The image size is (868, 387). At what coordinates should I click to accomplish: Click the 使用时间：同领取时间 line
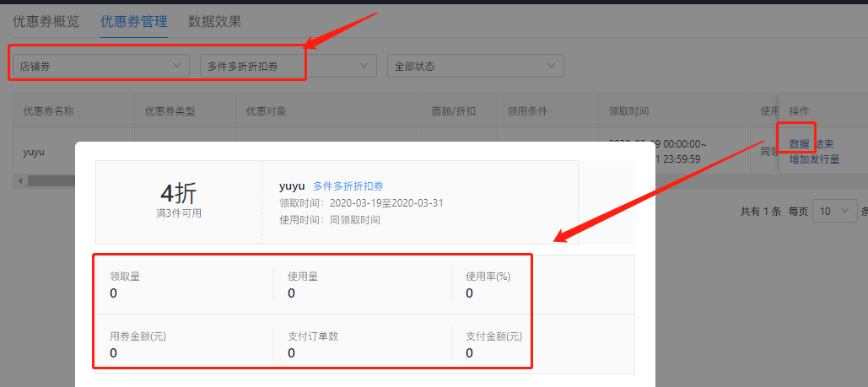point(330,220)
